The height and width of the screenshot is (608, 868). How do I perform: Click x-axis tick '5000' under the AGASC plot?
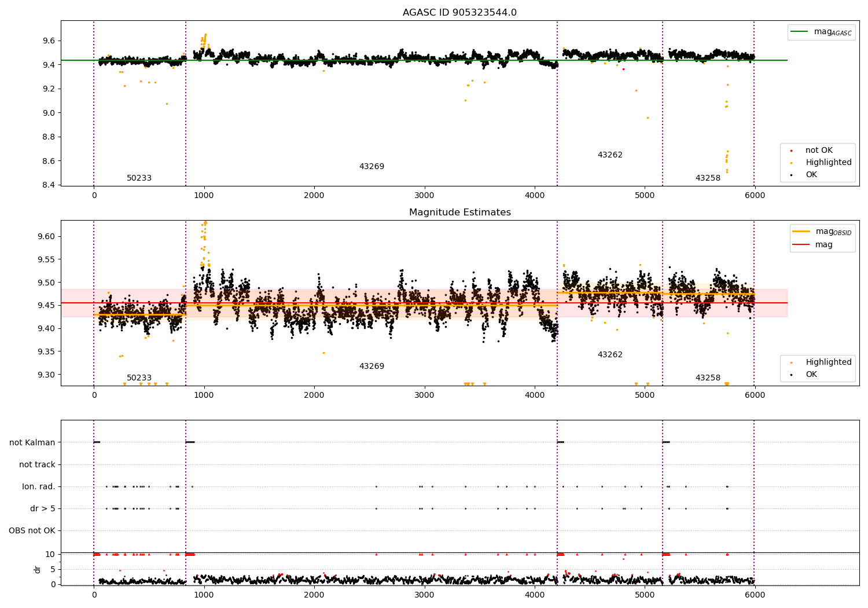tap(645, 195)
